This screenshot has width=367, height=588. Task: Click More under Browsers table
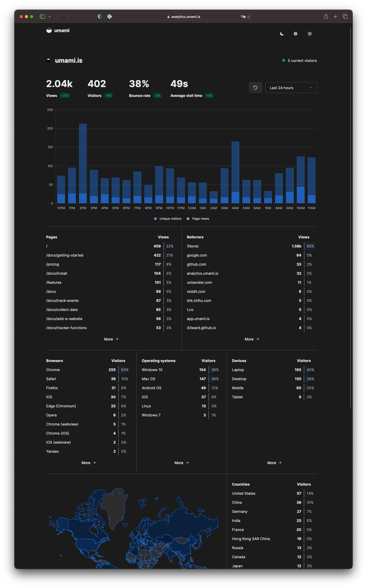point(89,463)
